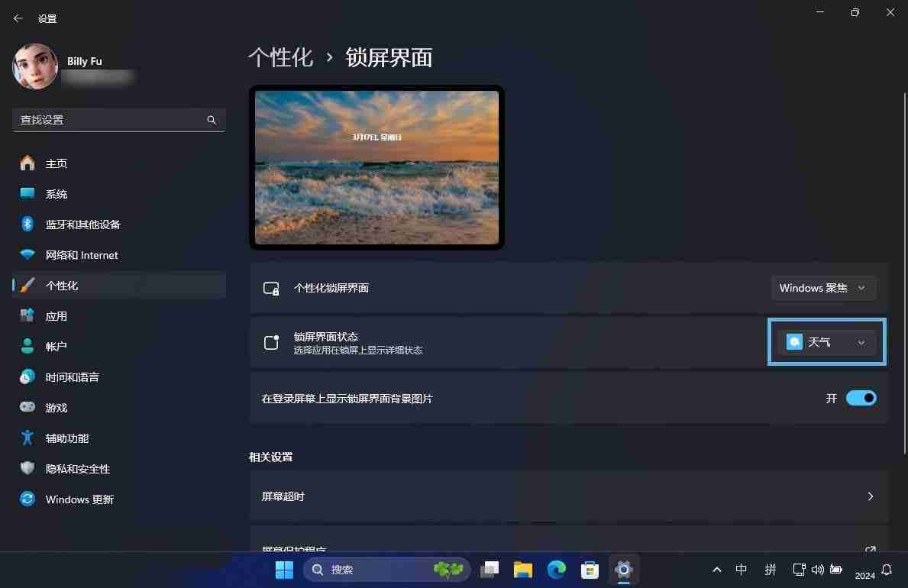Open the notification bell in the taskbar
Viewport: 908px width, 588px height.
[x=885, y=569]
